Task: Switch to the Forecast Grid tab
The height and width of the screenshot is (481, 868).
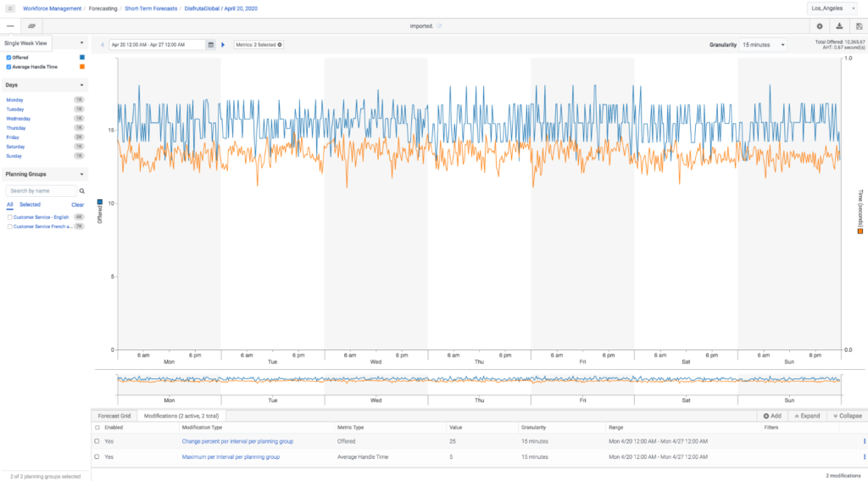Action: click(114, 416)
